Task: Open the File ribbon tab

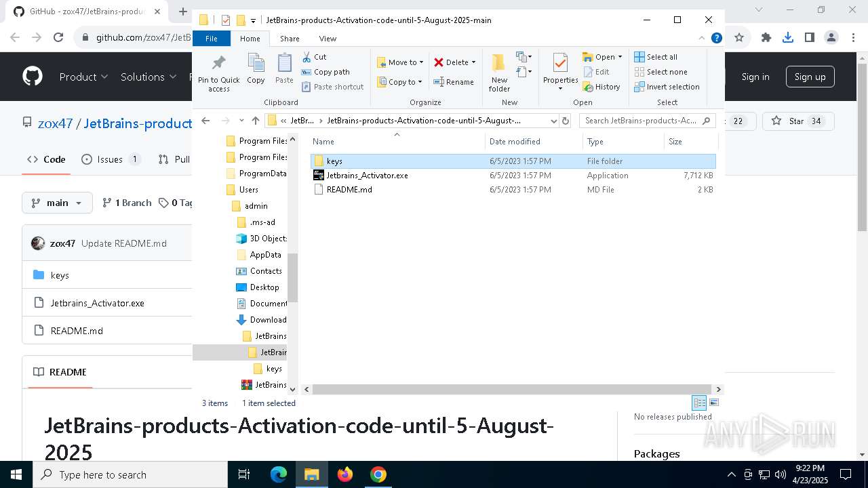Action: (212, 39)
